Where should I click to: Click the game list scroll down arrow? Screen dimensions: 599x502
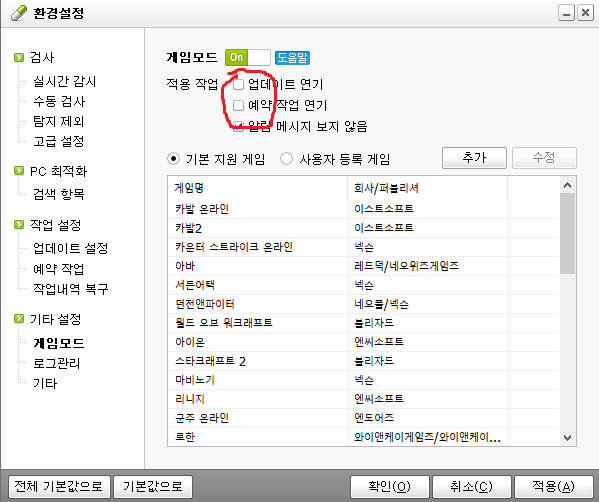tap(568, 437)
